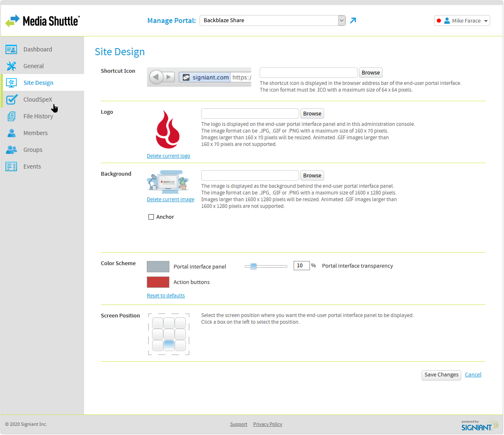Viewport: 504px width, 435px height.
Task: Click the Background file path field
Action: click(x=250, y=175)
